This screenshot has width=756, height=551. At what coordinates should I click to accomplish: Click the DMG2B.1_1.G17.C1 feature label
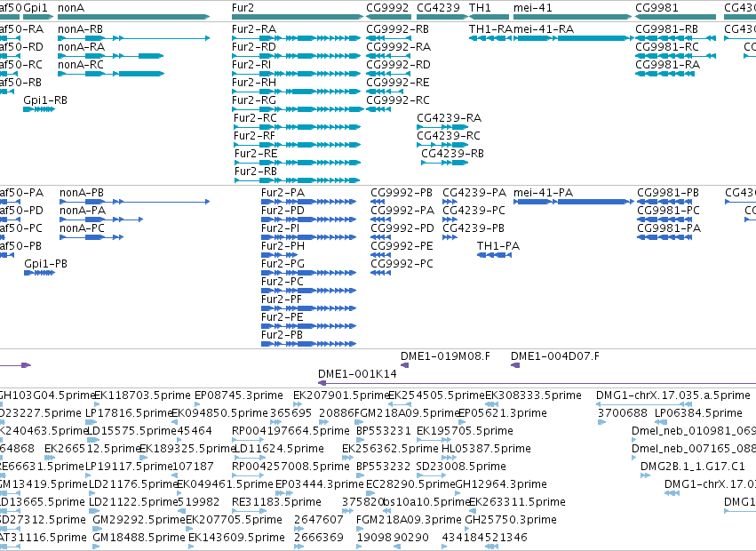coord(693,467)
